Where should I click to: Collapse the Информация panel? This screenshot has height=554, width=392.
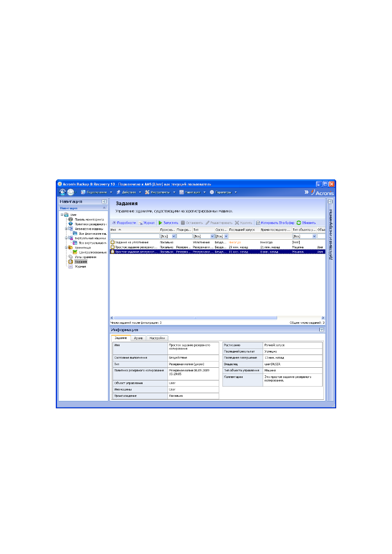click(x=321, y=330)
